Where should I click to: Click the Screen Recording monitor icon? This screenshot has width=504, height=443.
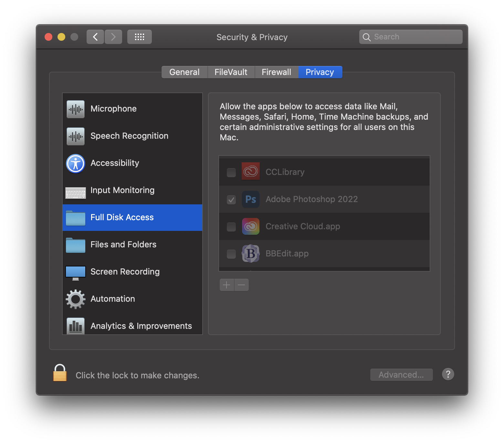click(x=75, y=272)
